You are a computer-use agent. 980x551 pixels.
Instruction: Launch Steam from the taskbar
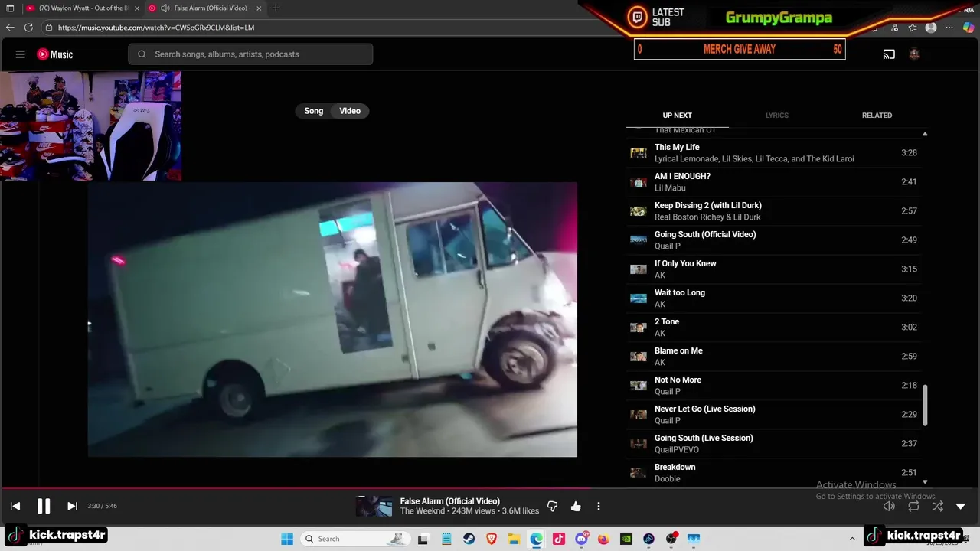pyautogui.click(x=468, y=539)
